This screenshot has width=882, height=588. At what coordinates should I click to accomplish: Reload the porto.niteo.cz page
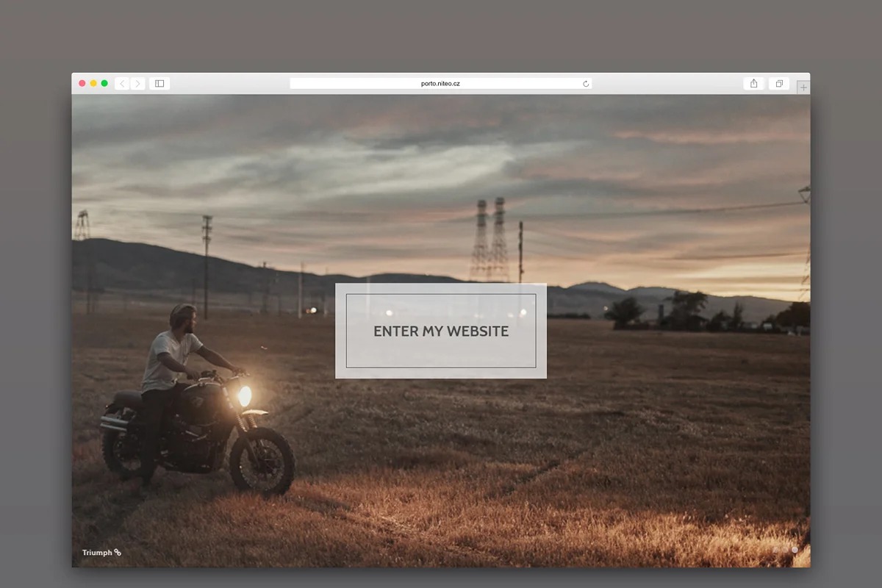tap(586, 84)
